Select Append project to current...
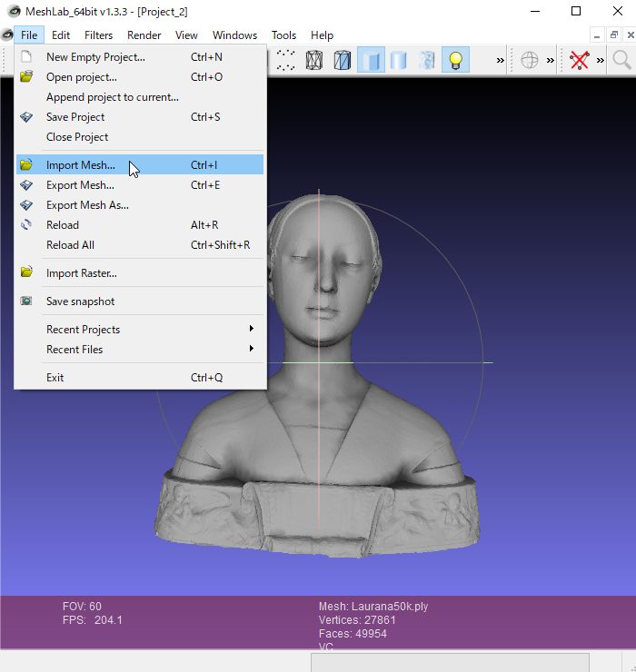Viewport: 636px width, 672px height. pyautogui.click(x=140, y=97)
